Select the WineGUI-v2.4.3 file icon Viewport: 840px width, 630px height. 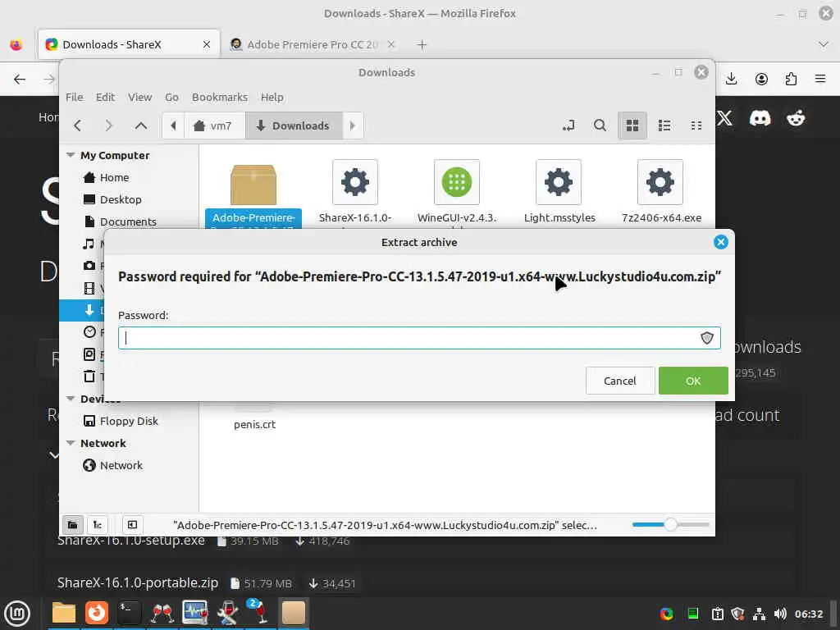[456, 182]
